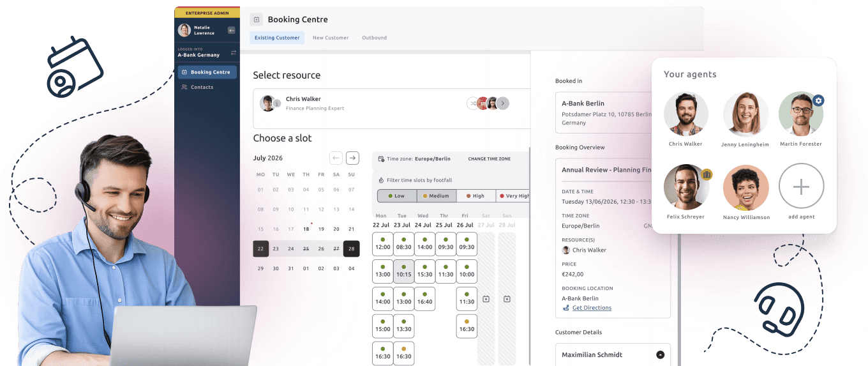The height and width of the screenshot is (366, 868).
Task: Click the add agent plus button
Action: pos(802,186)
